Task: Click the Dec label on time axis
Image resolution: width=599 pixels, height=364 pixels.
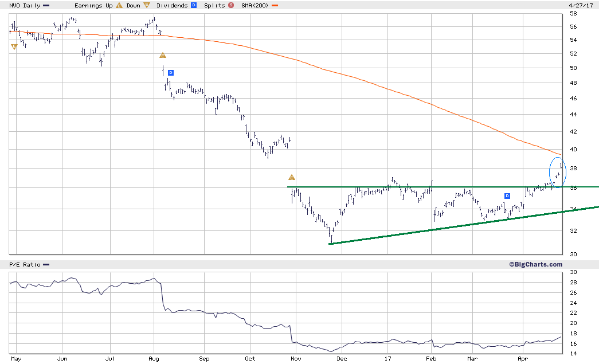Action: coord(342,359)
